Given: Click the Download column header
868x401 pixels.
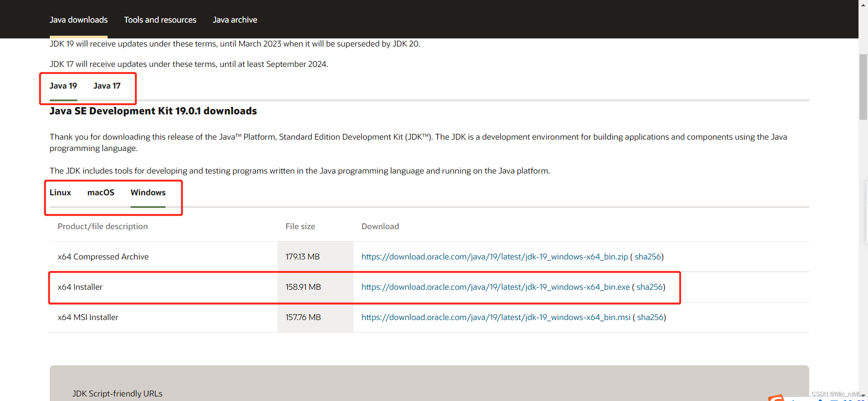Looking at the screenshot, I should pyautogui.click(x=380, y=226).
